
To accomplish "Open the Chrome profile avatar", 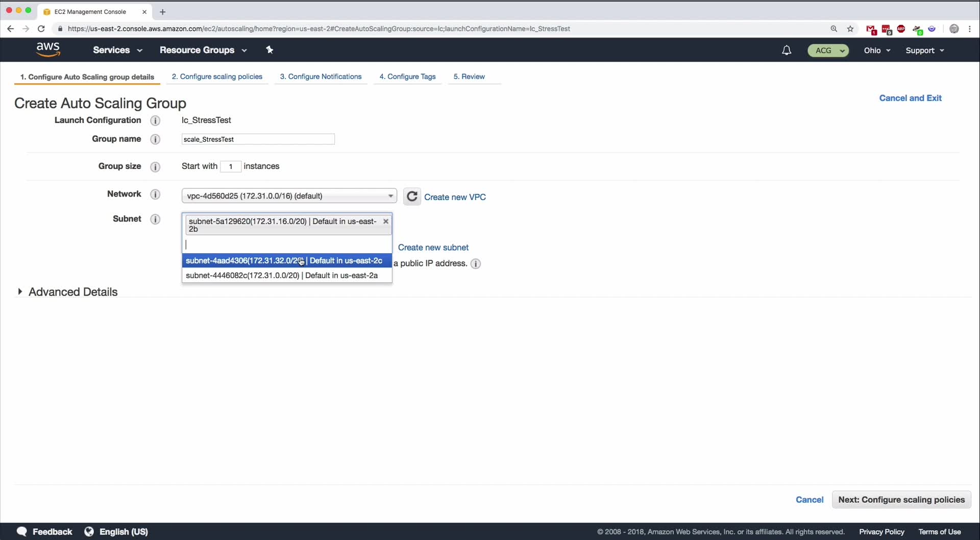I will point(954,29).
